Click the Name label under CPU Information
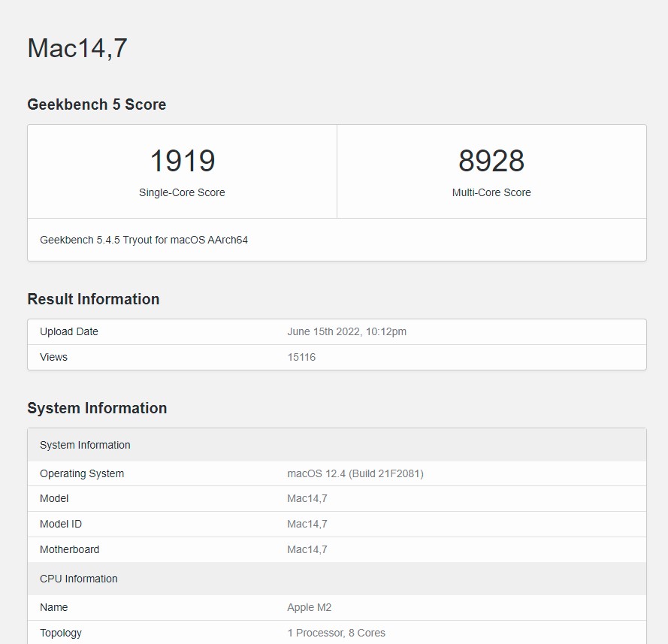Viewport: 668px width, 644px height. pyautogui.click(x=53, y=607)
